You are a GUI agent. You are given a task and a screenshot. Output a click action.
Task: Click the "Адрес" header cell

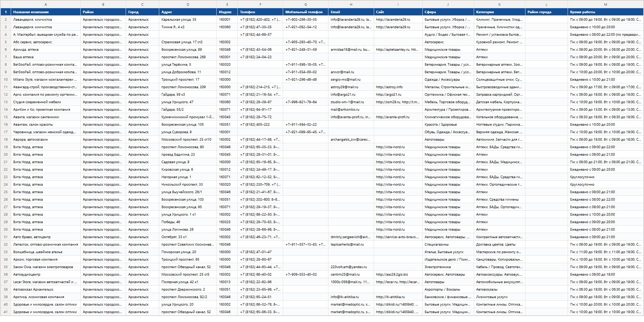(188, 12)
